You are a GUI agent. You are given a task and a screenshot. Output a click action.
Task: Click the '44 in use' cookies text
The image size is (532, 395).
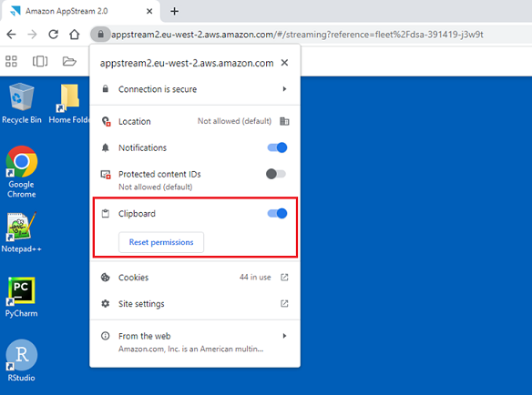pyautogui.click(x=255, y=278)
